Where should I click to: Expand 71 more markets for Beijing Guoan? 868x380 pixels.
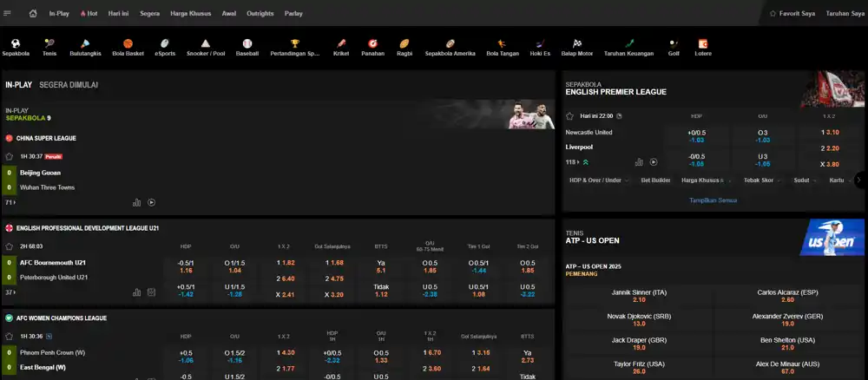[x=10, y=202]
